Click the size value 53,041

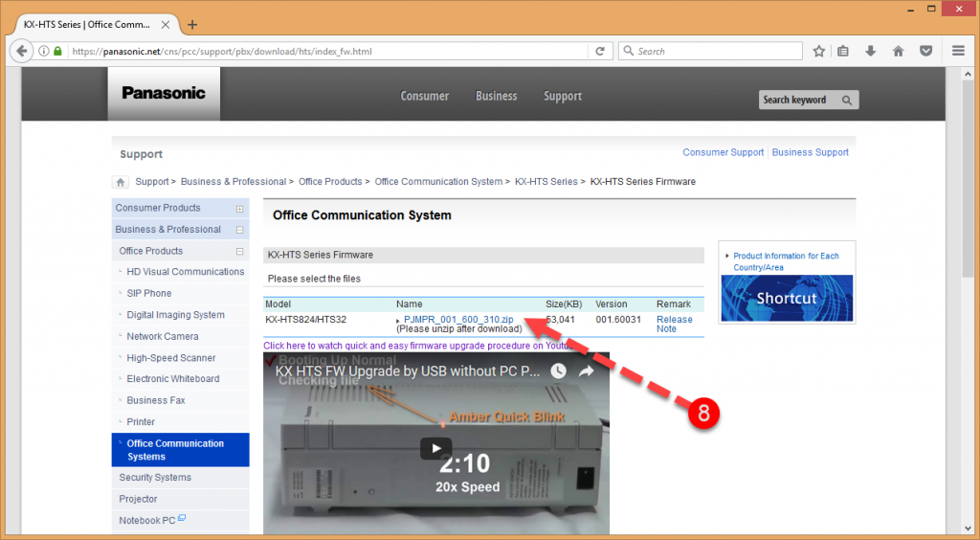pos(559,320)
